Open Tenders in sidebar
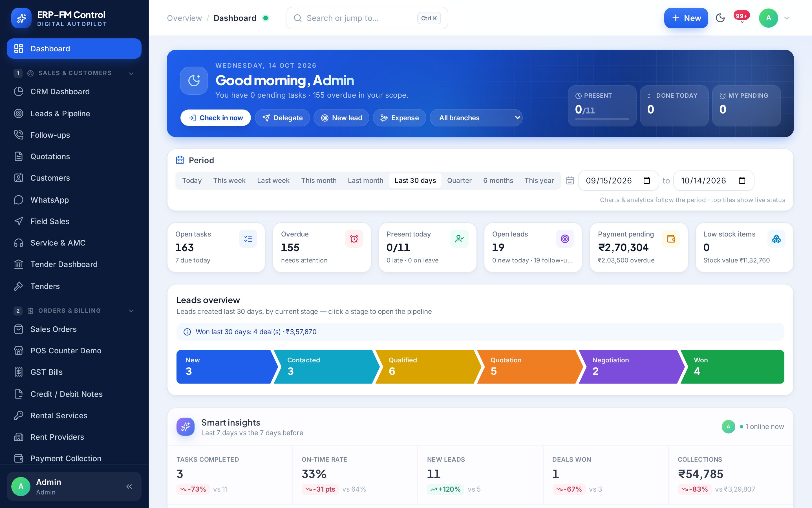The width and height of the screenshot is (812, 508). tap(74, 286)
